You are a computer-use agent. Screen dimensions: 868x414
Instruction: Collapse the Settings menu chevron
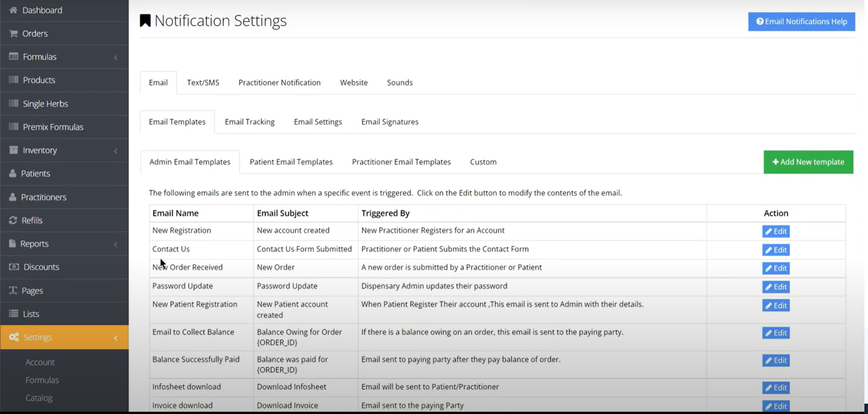[116, 337]
